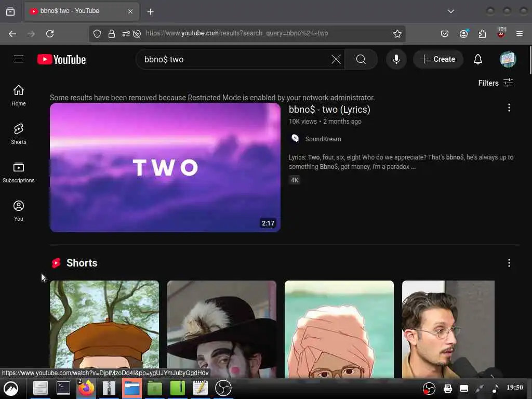Open the Firefox application menu
Viewport: 532px width, 399px height.
coord(519,34)
